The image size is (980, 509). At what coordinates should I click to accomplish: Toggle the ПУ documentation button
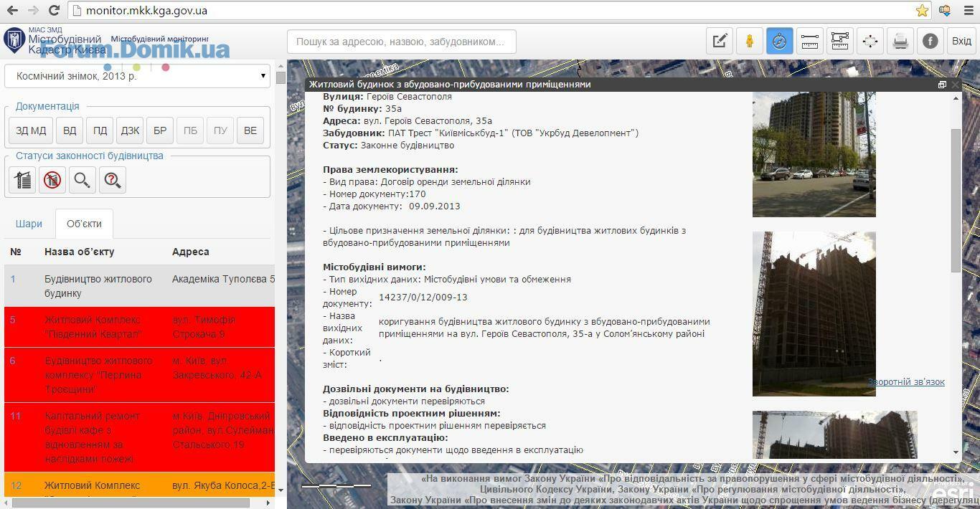(220, 130)
